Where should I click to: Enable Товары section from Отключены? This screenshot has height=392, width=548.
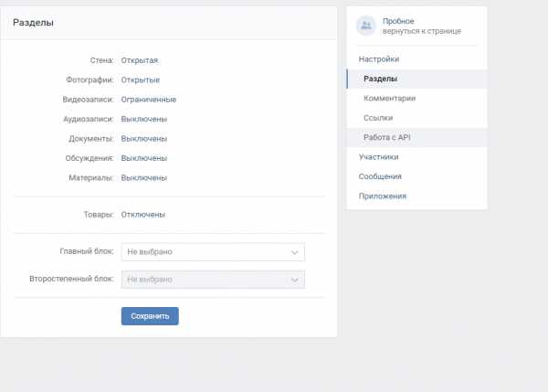coord(143,215)
